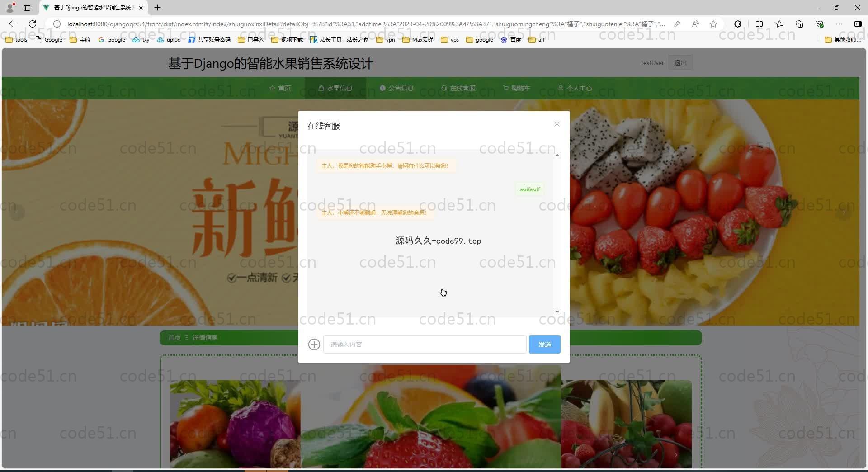
Task: Open the 购物车 navigation item
Action: click(516, 88)
